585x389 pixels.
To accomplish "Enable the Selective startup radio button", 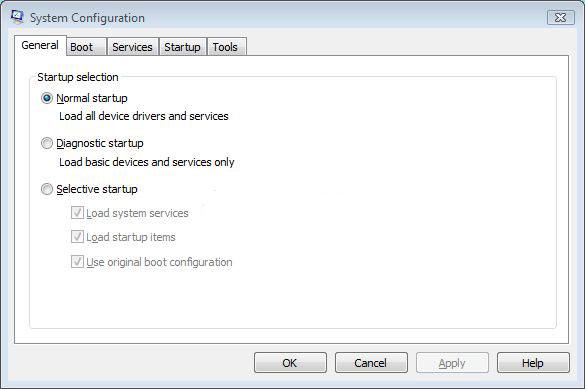I will coord(47,189).
